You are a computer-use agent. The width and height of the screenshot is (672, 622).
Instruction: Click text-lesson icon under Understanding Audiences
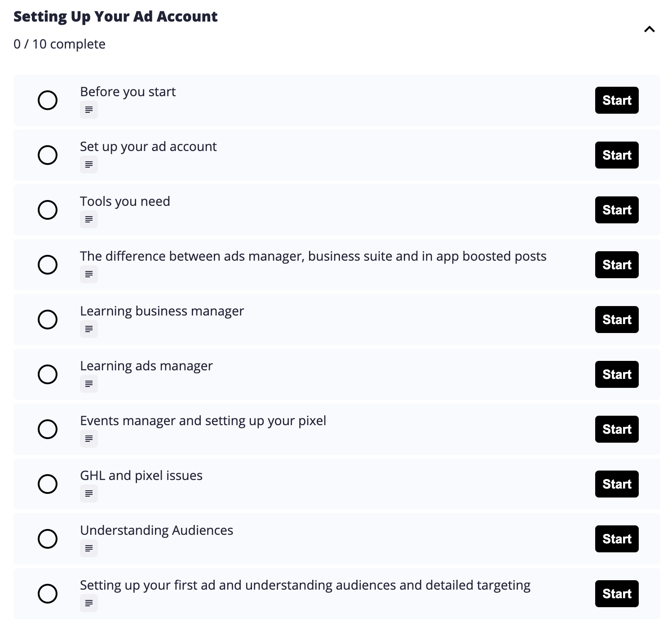pyautogui.click(x=89, y=548)
